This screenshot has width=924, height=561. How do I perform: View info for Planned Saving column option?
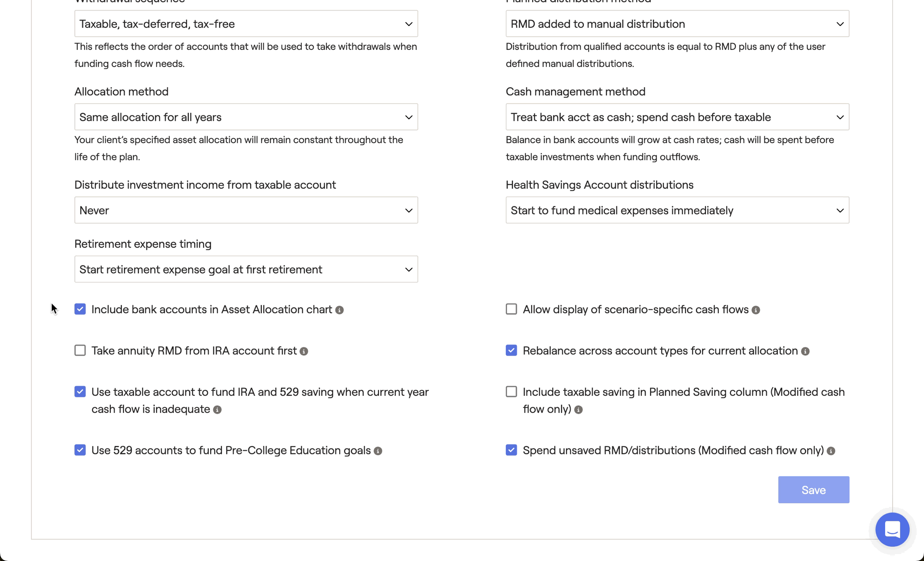pos(578,410)
